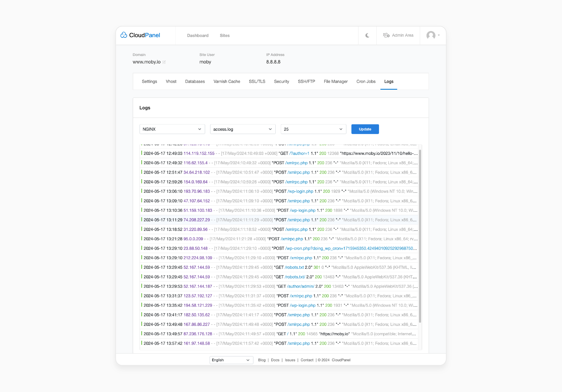Switch to the Vhost tab
Image resolution: width=562 pixels, height=392 pixels.
171,82
